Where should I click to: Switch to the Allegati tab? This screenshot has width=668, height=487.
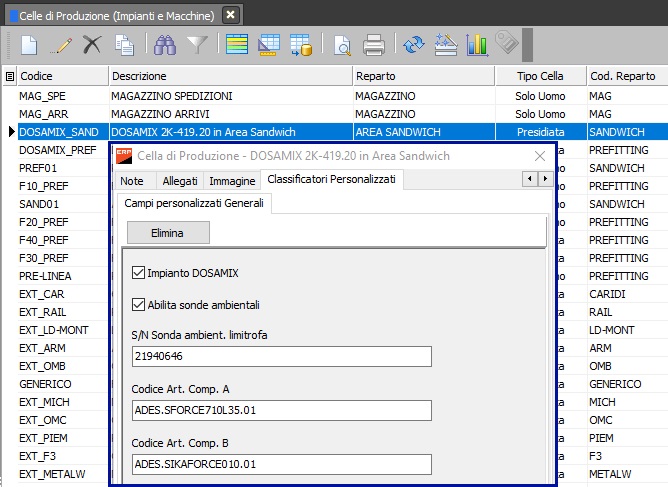coord(180,180)
